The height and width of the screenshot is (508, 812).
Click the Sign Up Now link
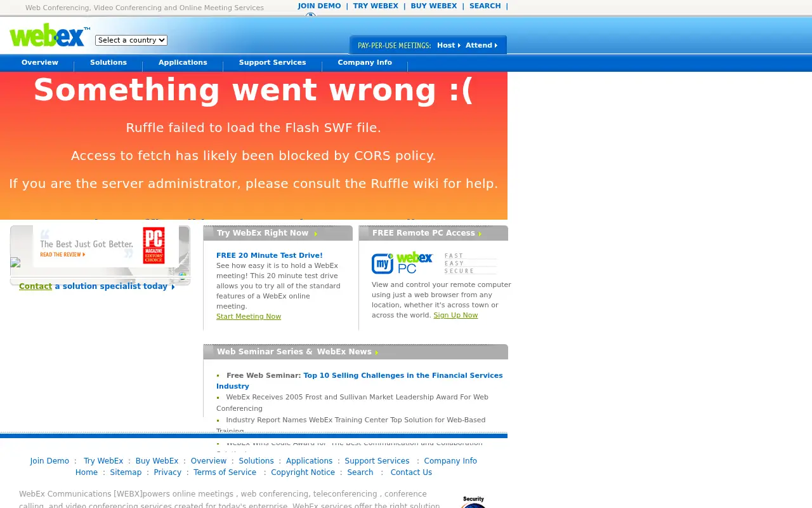pos(455,315)
